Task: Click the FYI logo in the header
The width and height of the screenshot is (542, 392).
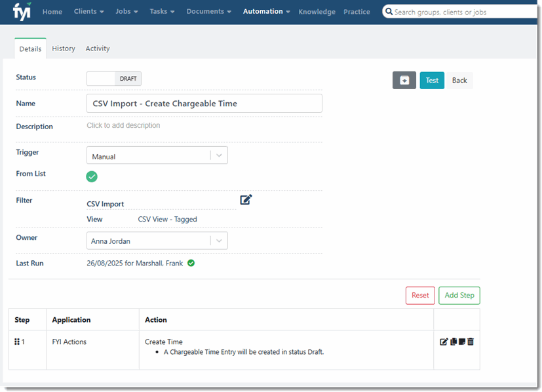Action: [x=22, y=11]
